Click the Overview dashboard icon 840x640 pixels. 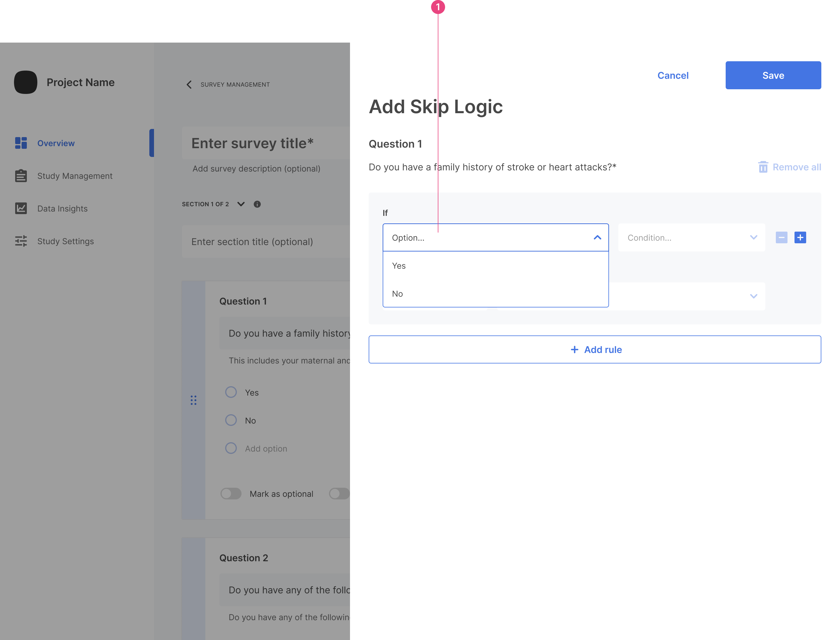click(21, 143)
